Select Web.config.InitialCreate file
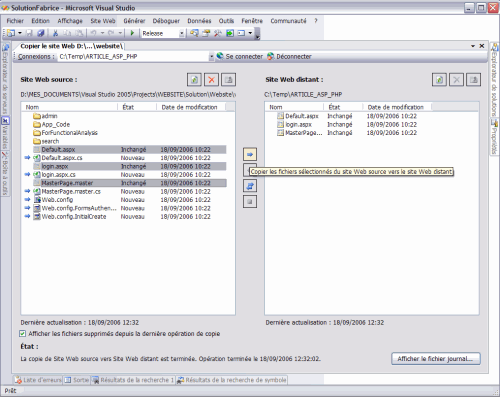Image resolution: width=500 pixels, height=397 pixels. (70, 216)
